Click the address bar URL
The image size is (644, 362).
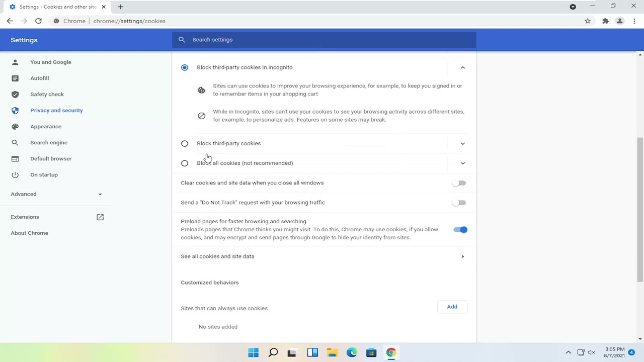[129, 21]
